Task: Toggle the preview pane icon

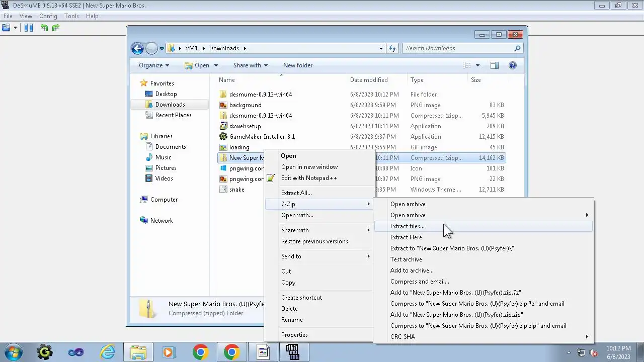Action: coord(495,65)
